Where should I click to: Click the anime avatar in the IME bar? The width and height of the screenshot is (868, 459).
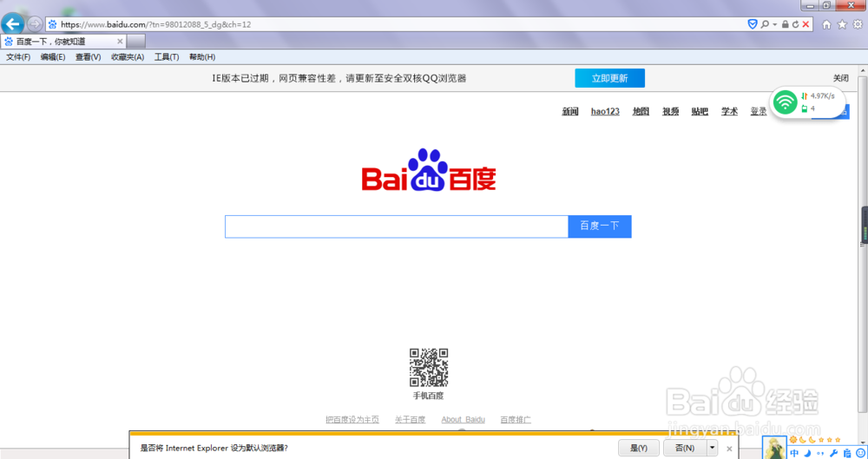click(x=774, y=449)
